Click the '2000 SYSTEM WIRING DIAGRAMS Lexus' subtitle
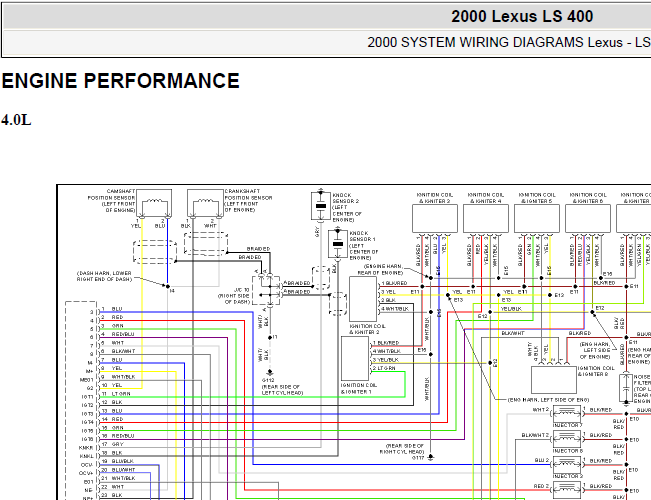This screenshot has width=651, height=500. click(x=495, y=42)
